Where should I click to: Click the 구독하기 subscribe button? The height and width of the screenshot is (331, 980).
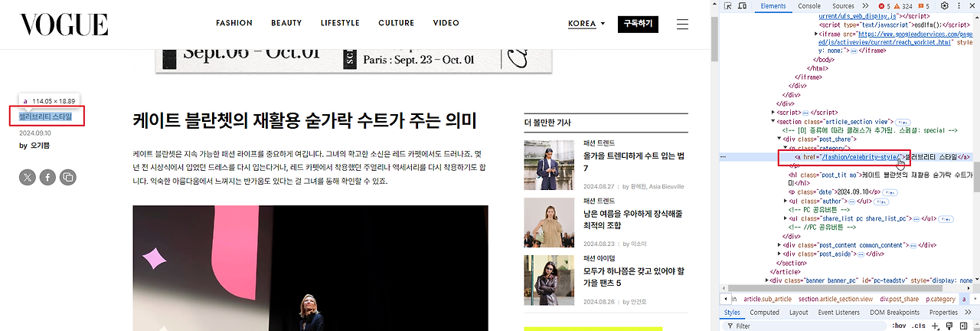[x=638, y=24]
